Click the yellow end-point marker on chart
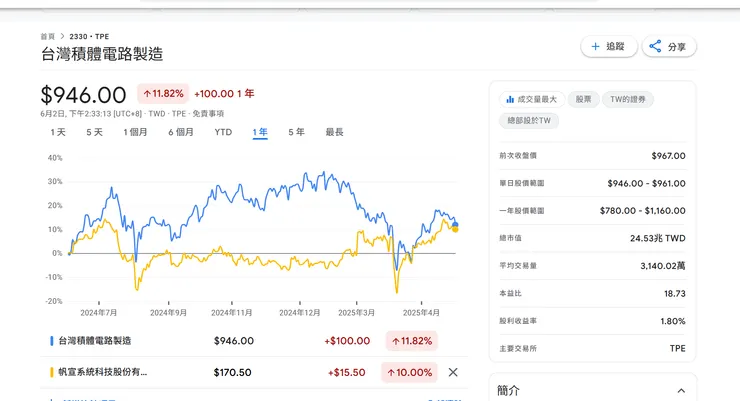 point(455,230)
